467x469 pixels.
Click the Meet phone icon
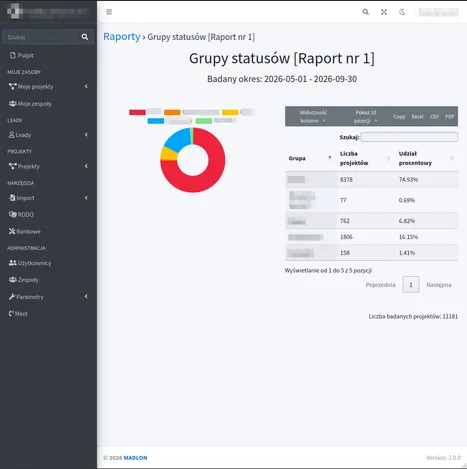pos(11,314)
